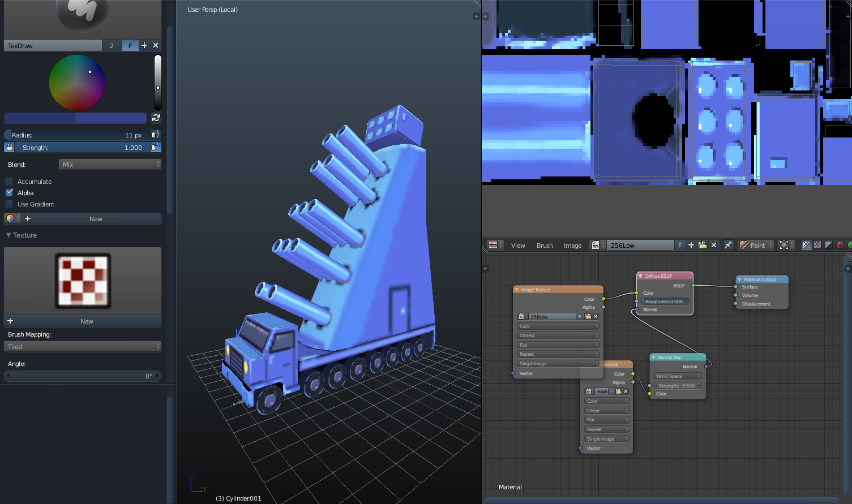Click brush user count 2

112,46
